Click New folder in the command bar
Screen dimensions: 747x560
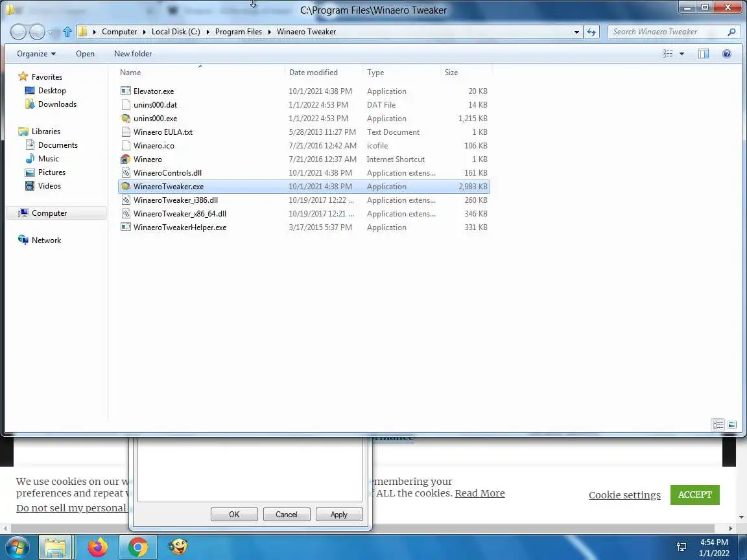(x=133, y=54)
